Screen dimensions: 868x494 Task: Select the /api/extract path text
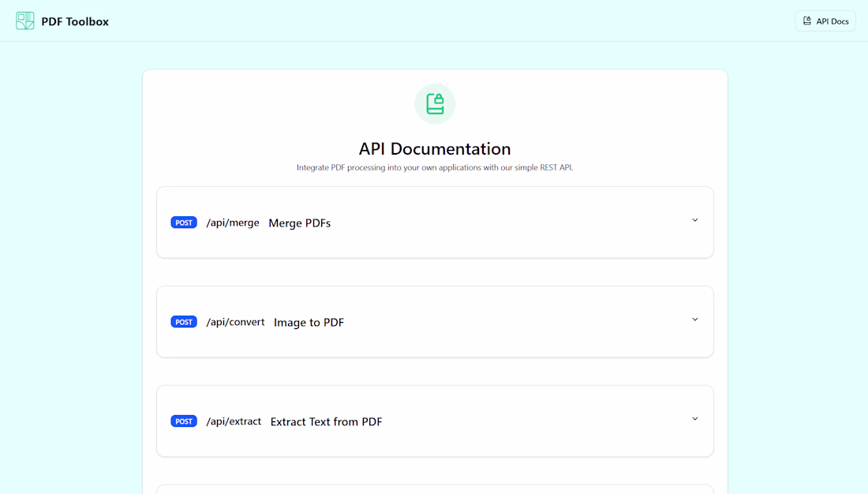click(234, 421)
